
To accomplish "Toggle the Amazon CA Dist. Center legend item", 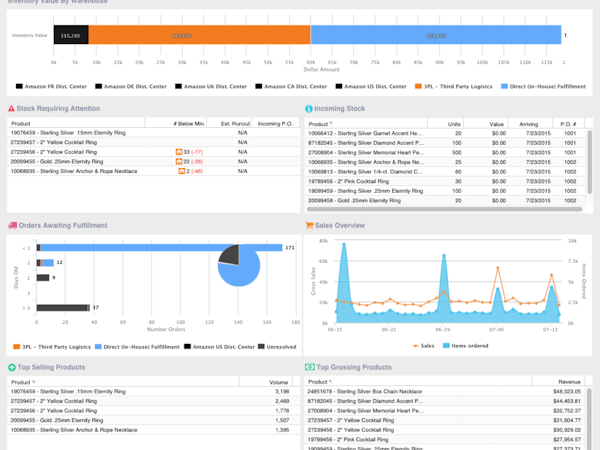I will 291,86.
